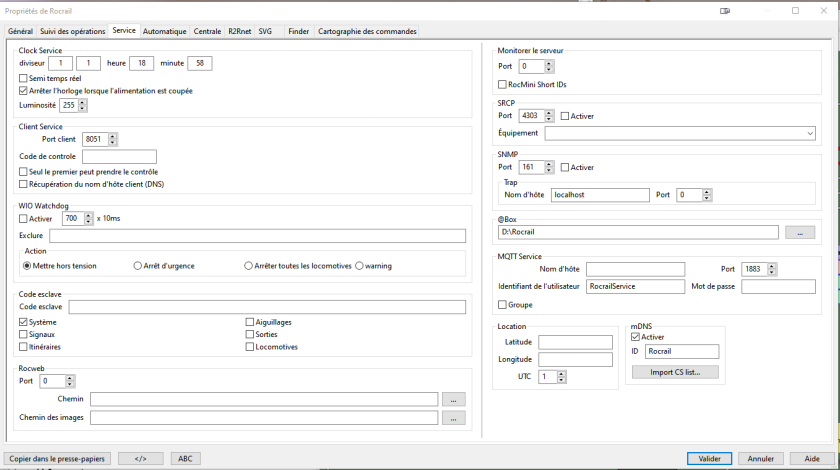Click the browse button for Rocweb Chemin
The image size is (840, 470).
pos(453,399)
